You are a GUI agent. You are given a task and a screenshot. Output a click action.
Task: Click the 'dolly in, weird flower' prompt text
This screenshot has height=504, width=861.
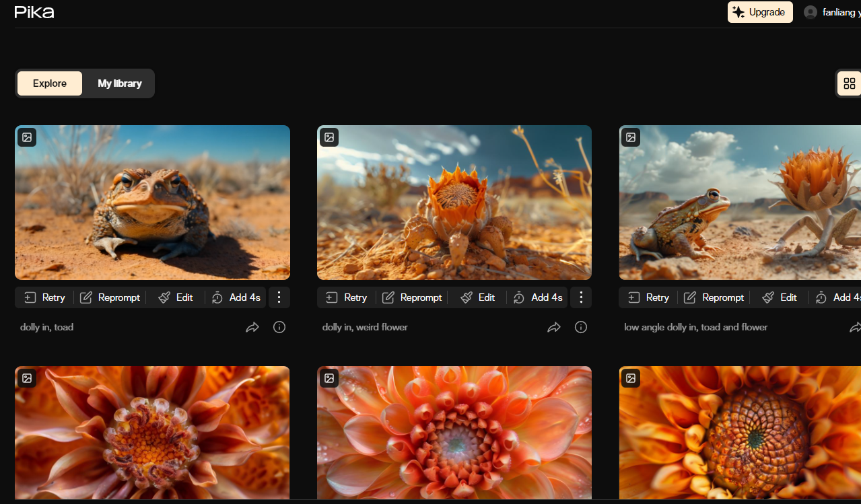coord(365,327)
